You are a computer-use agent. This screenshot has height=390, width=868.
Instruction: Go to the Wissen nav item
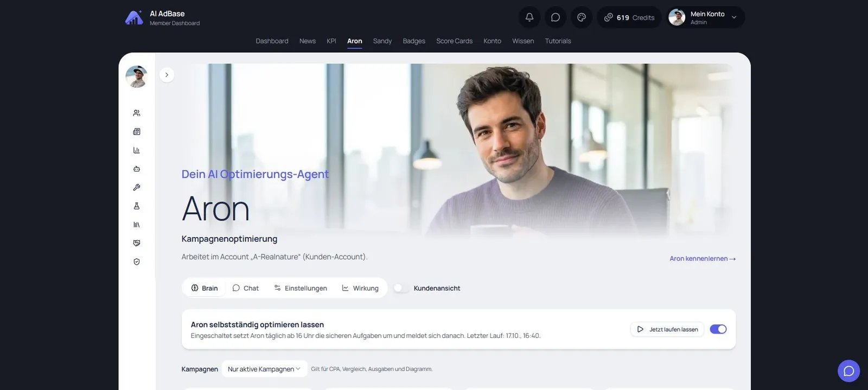523,41
